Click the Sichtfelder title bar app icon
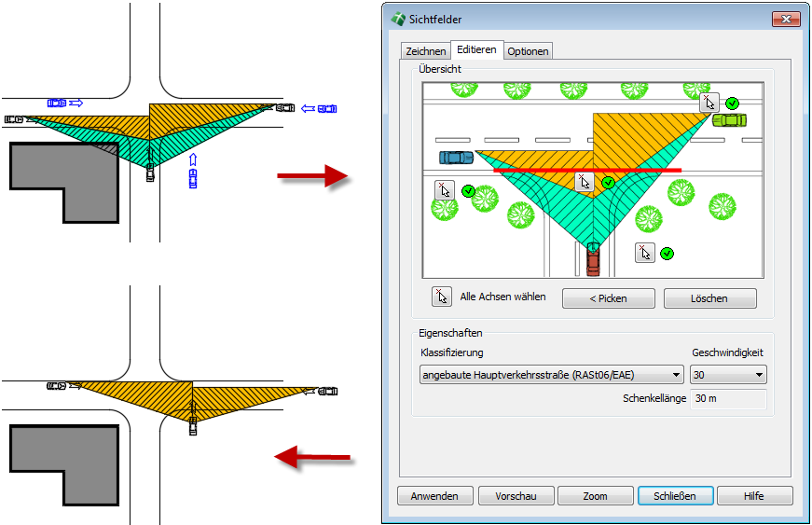The width and height of the screenshot is (812, 525). pyautogui.click(x=398, y=20)
